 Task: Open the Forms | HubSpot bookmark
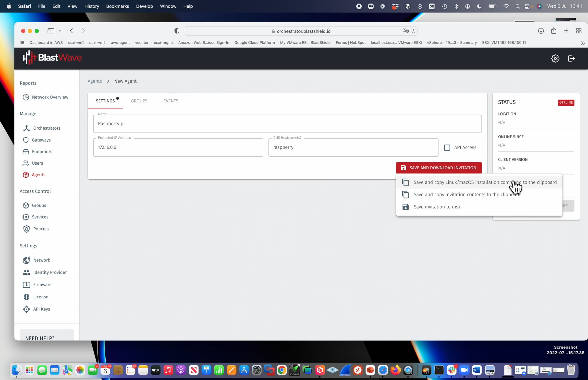point(351,43)
